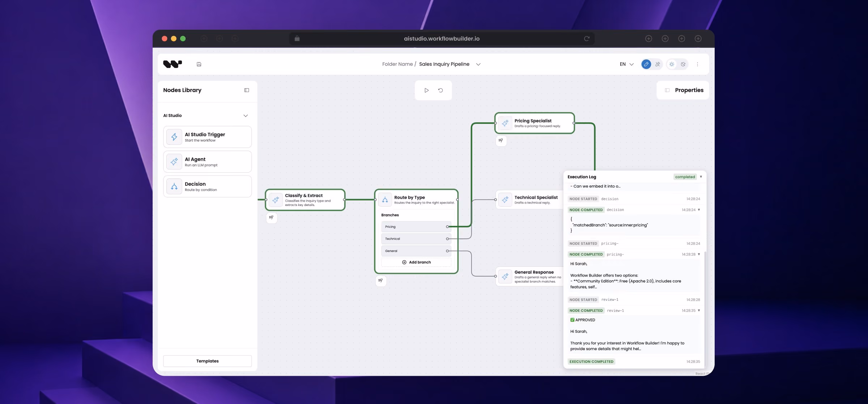Switch to the view-only mode toggle

[x=658, y=64]
